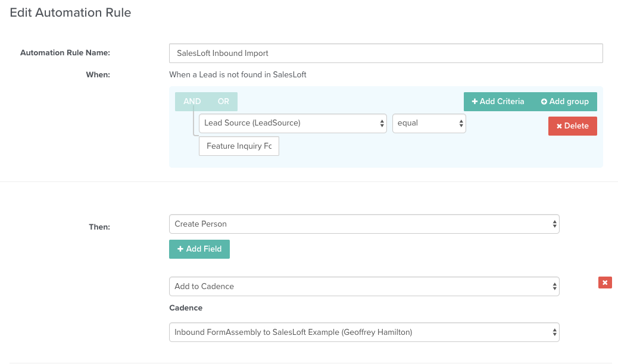Click the When: label
The image size is (618, 364).
click(x=98, y=75)
